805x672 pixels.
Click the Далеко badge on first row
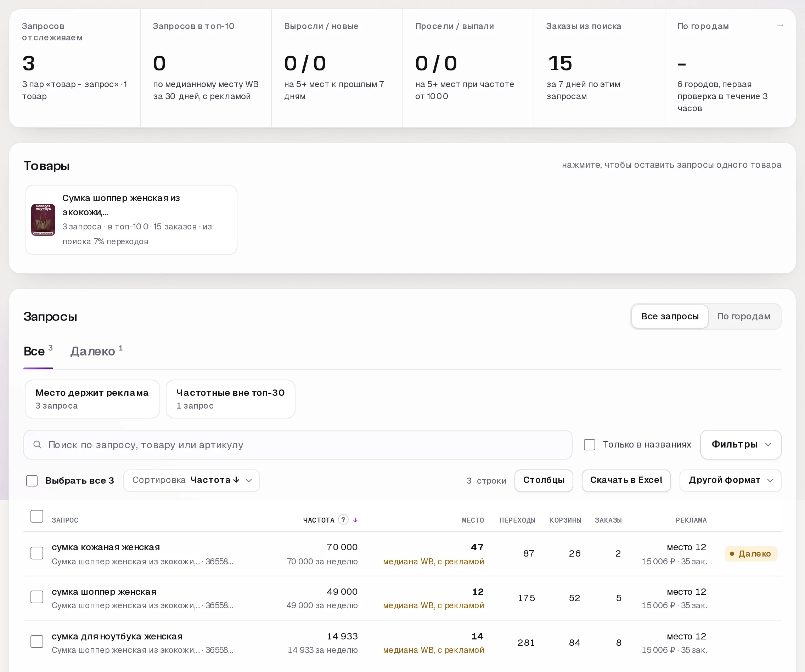click(750, 554)
